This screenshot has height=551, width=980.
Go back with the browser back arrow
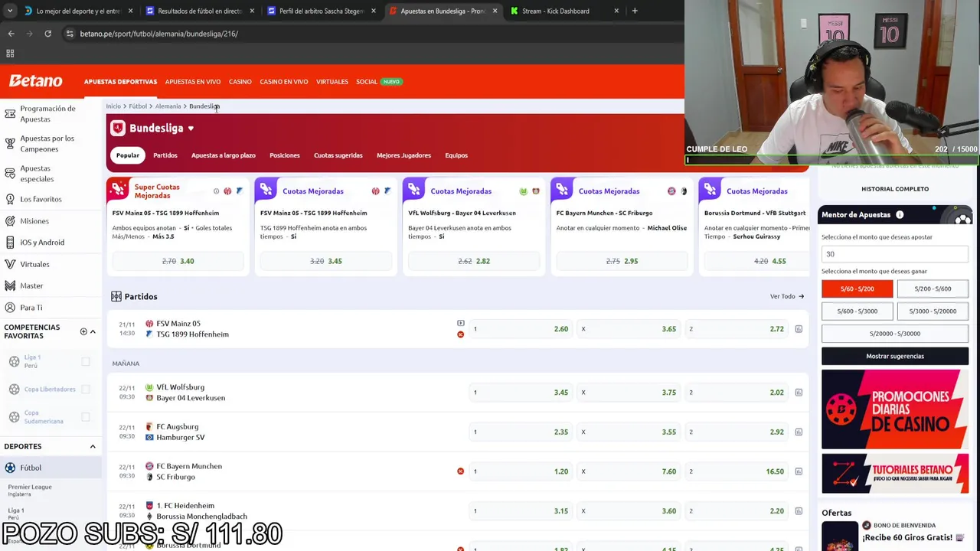point(11,34)
